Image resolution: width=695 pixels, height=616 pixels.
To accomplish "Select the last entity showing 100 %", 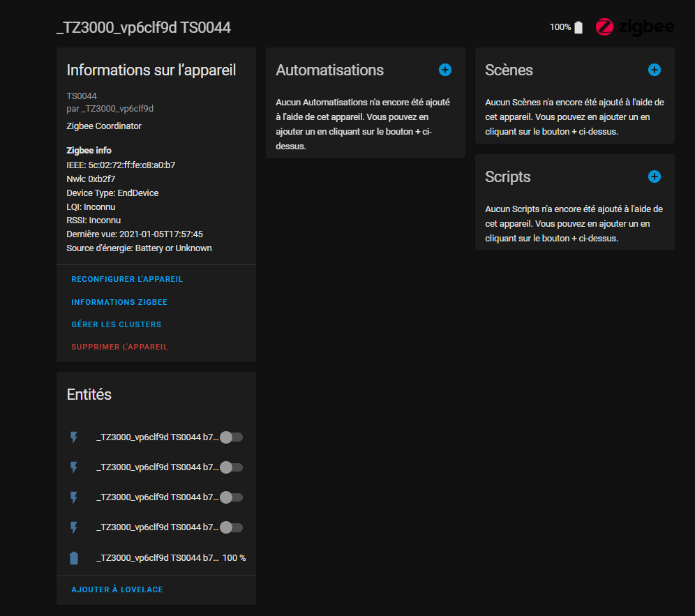I will pos(156,557).
